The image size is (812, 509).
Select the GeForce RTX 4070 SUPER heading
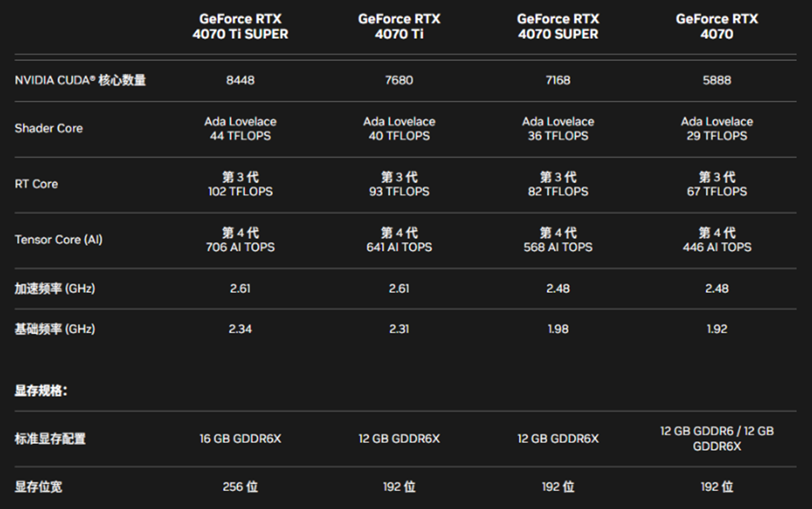[558, 27]
